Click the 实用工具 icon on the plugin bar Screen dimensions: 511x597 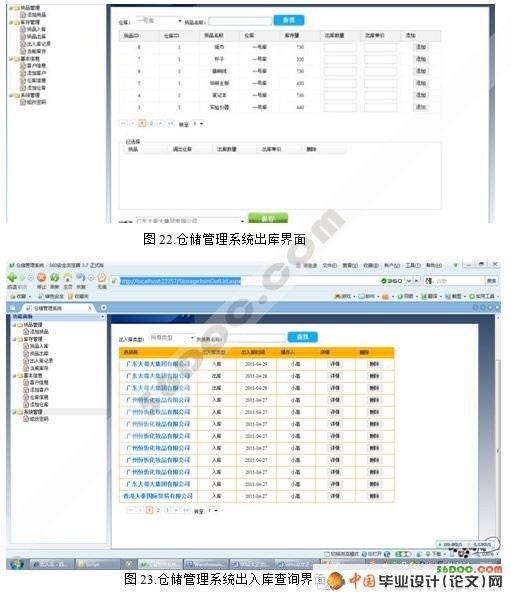point(472,296)
